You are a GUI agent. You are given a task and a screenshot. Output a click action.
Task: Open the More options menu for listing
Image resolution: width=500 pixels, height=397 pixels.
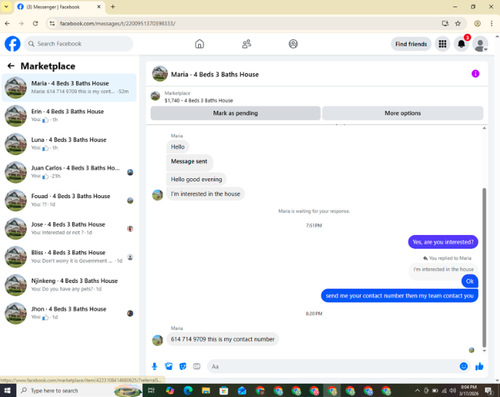[403, 113]
